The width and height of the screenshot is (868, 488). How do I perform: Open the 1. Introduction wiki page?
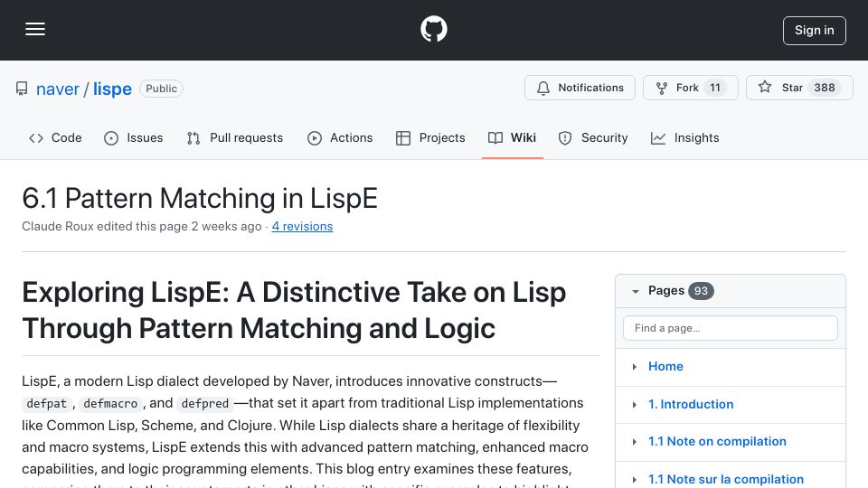click(691, 405)
